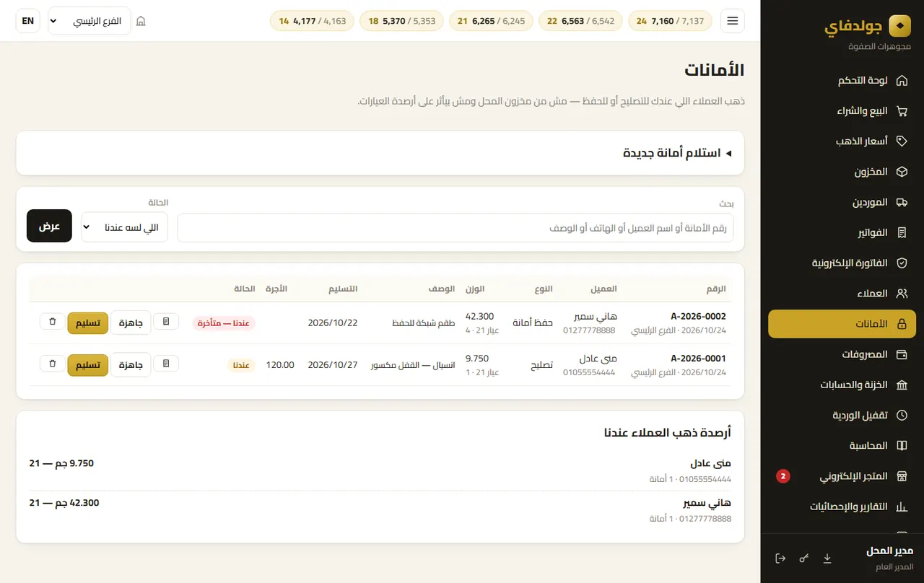Screen dimensions: 924x583
Task: Open البيع والشراء in sidebar
Action: click(x=842, y=111)
